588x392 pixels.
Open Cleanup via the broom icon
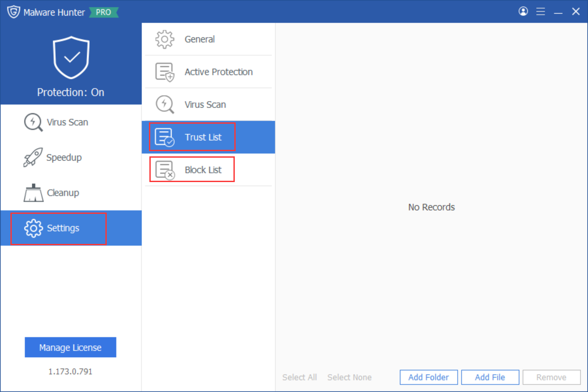[x=33, y=193]
